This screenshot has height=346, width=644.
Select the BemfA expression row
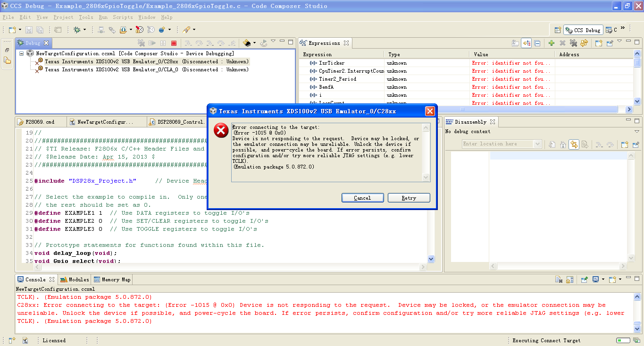(466, 87)
